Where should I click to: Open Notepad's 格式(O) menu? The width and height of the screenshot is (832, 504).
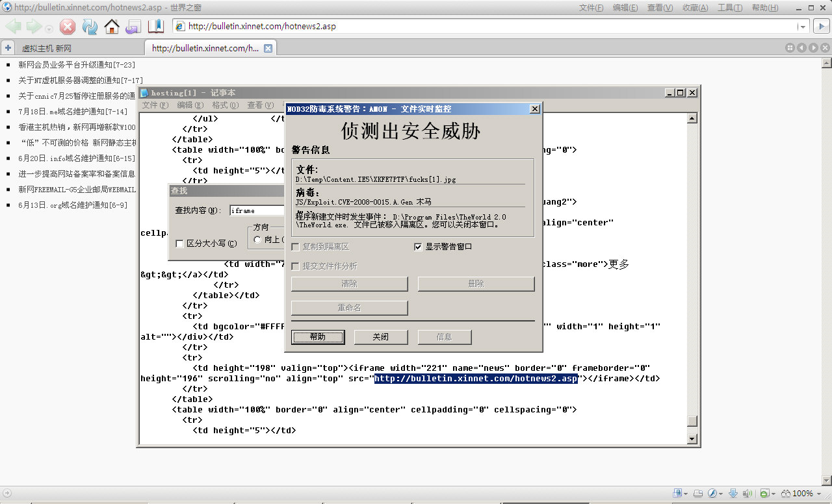pyautogui.click(x=225, y=105)
